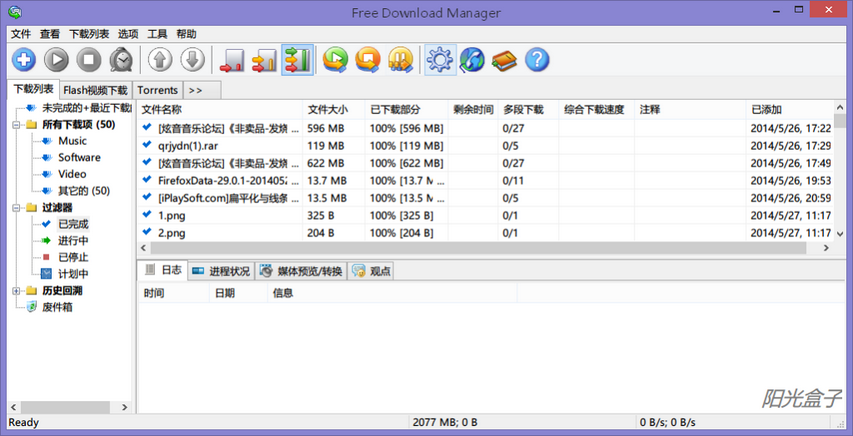Select 其它的 (50) category in the tree

84,191
